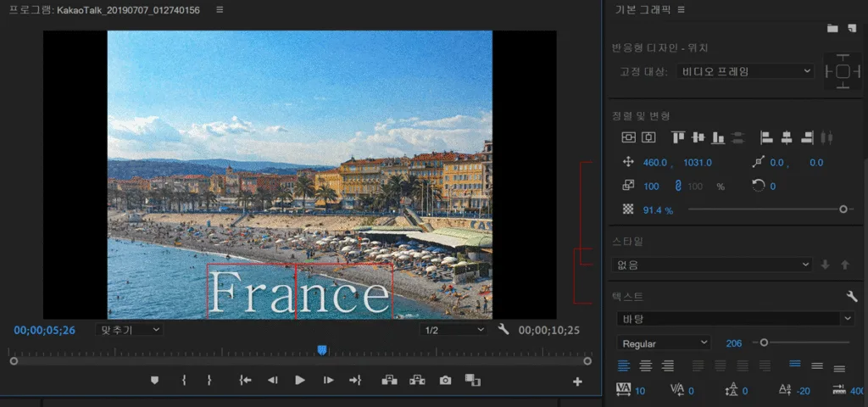
Task: Click the opacity value 91.4 %
Action: (658, 210)
